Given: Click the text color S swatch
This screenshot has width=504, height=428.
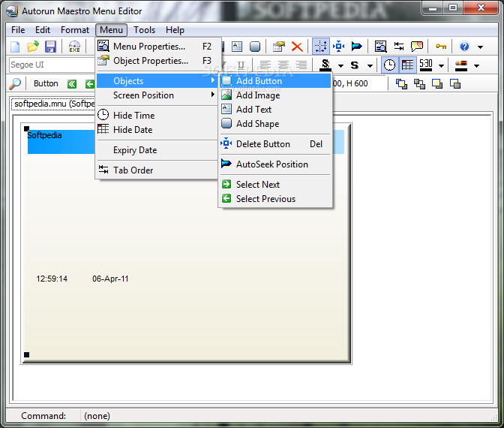Looking at the screenshot, I should pos(325,65).
